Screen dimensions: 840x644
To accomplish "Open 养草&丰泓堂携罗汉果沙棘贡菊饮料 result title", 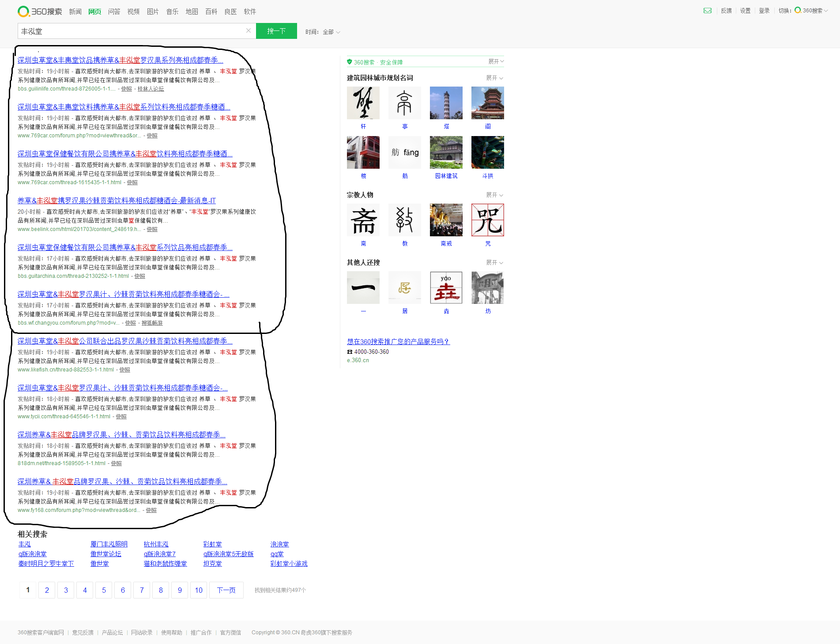I will [117, 201].
